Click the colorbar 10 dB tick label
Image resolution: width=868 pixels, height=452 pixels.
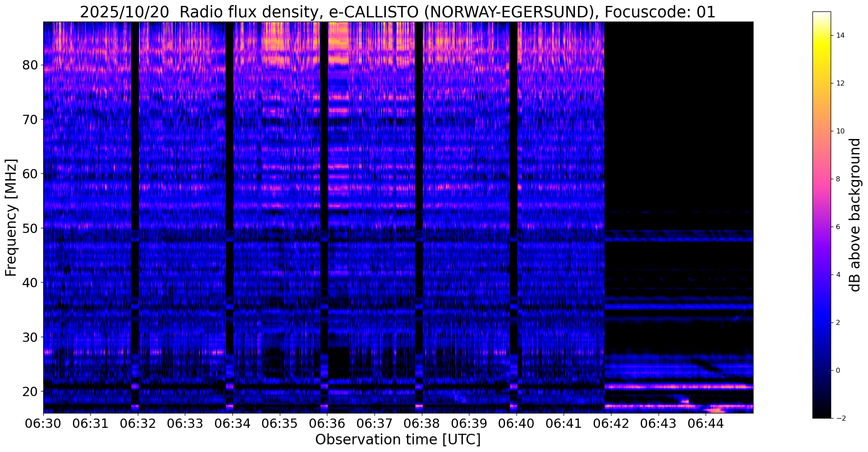pos(840,131)
